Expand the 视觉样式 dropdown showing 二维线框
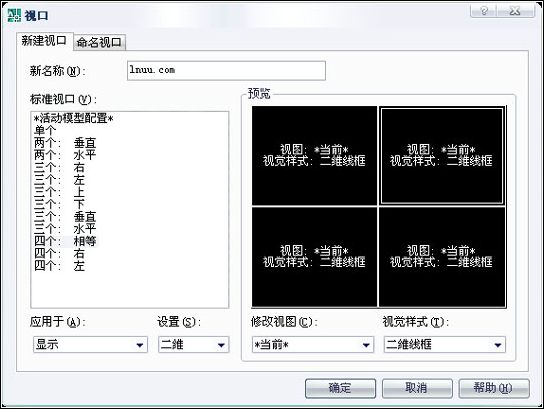The height and width of the screenshot is (409, 544). pos(444,344)
